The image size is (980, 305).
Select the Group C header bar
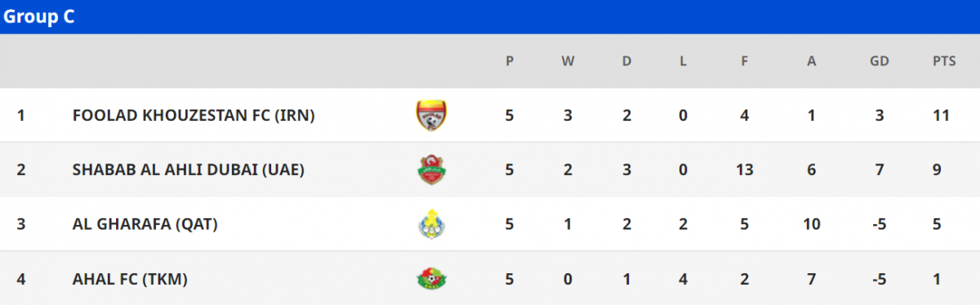tap(490, 17)
